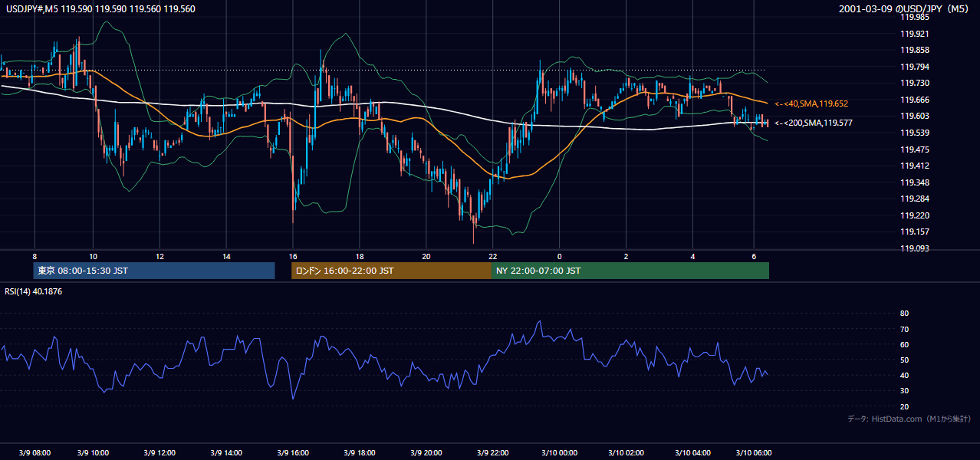Screen dimensions: 980x460
Task: Click price axis label 119.220
Action: 914,215
